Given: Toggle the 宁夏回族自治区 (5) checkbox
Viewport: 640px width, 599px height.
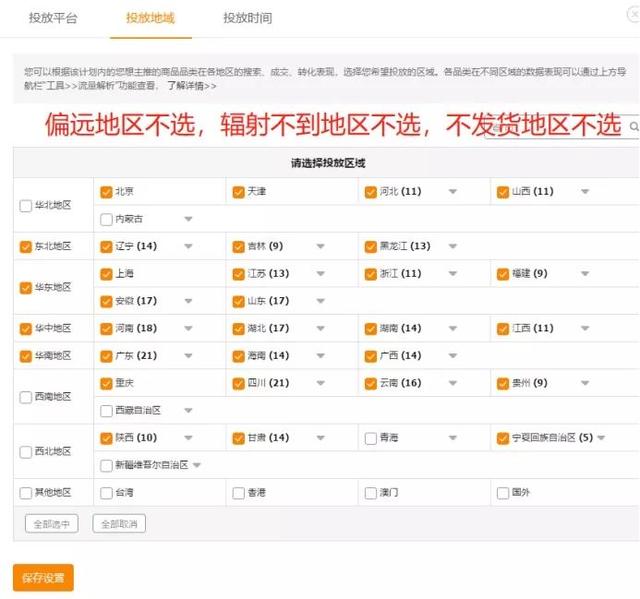Looking at the screenshot, I should [x=503, y=438].
